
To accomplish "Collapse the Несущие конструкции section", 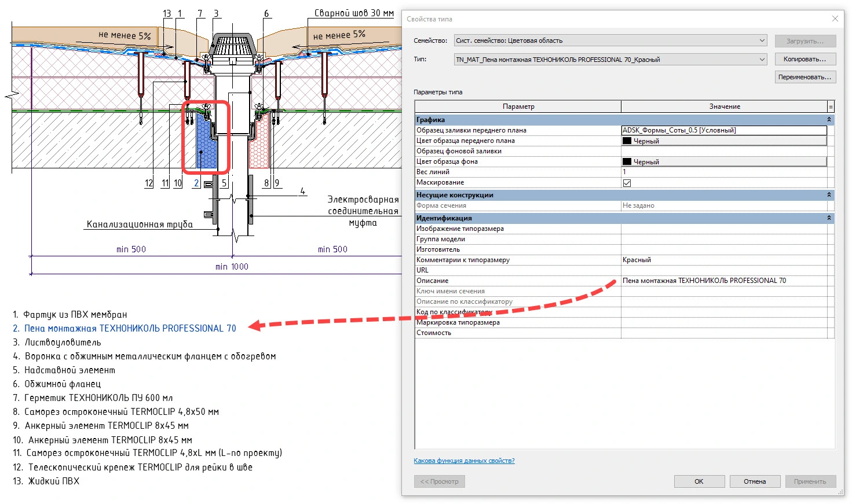I will point(829,195).
